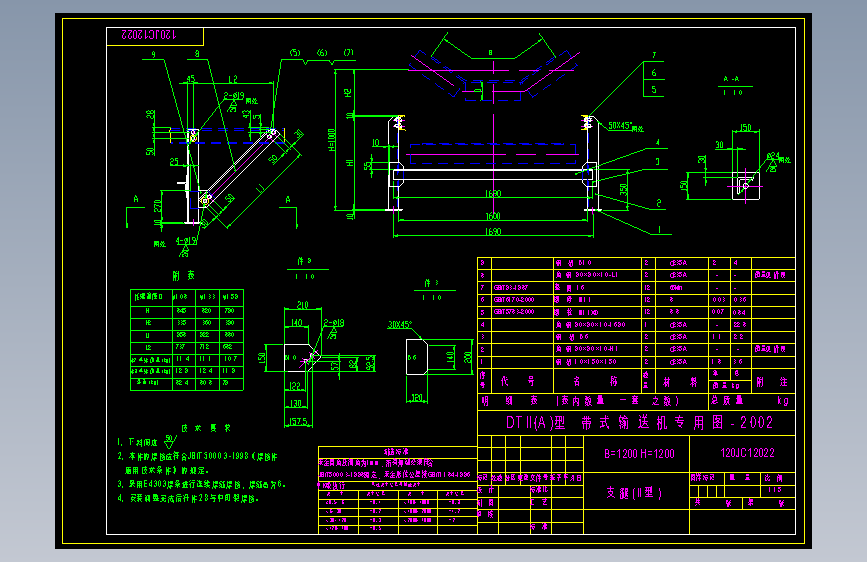Click the '50X45°' chamfer note
The width and height of the screenshot is (867, 562).
click(x=620, y=126)
